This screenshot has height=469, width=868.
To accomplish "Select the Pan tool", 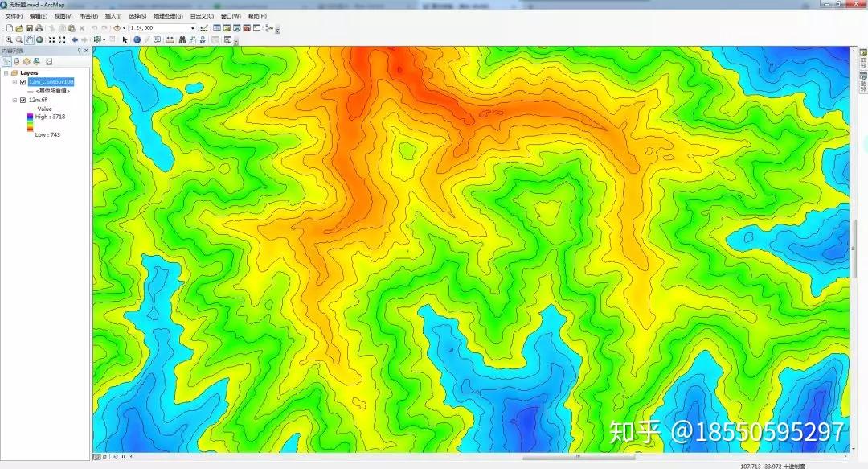I will 27,39.
